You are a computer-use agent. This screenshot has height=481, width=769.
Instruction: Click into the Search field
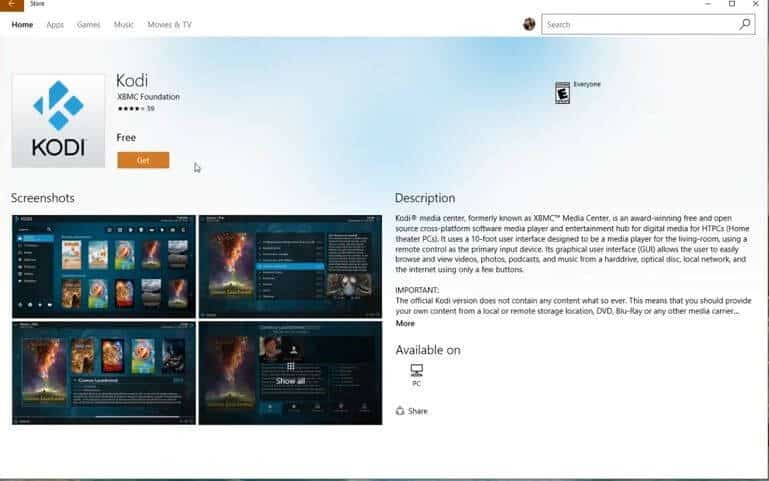pyautogui.click(x=648, y=24)
